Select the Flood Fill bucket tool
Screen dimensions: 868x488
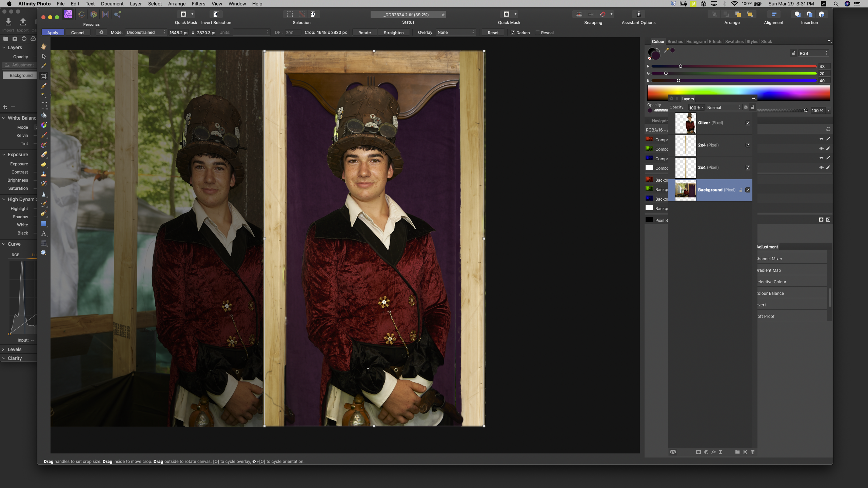44,116
